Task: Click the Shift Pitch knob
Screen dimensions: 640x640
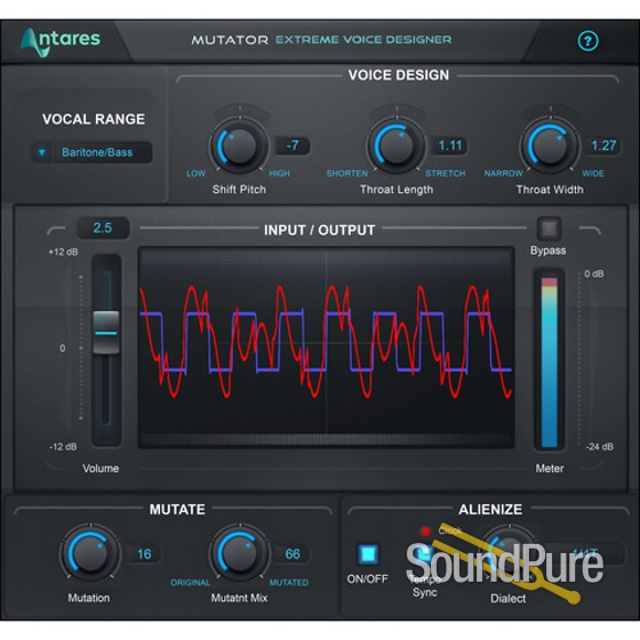Action: click(239, 145)
